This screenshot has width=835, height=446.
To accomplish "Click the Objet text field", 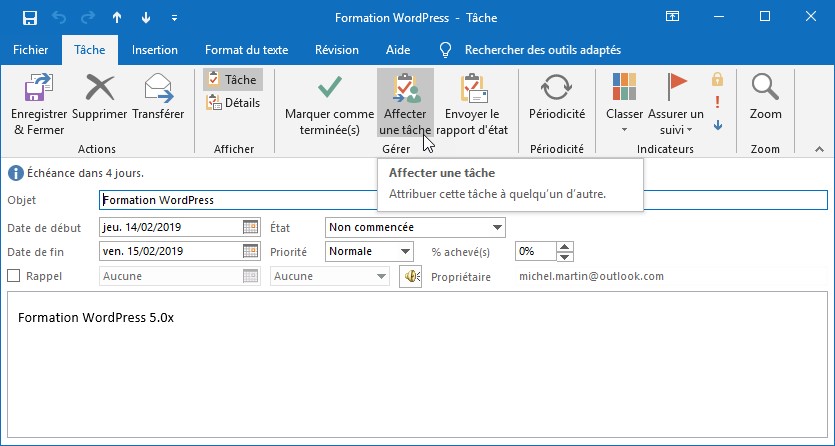I will pos(463,200).
